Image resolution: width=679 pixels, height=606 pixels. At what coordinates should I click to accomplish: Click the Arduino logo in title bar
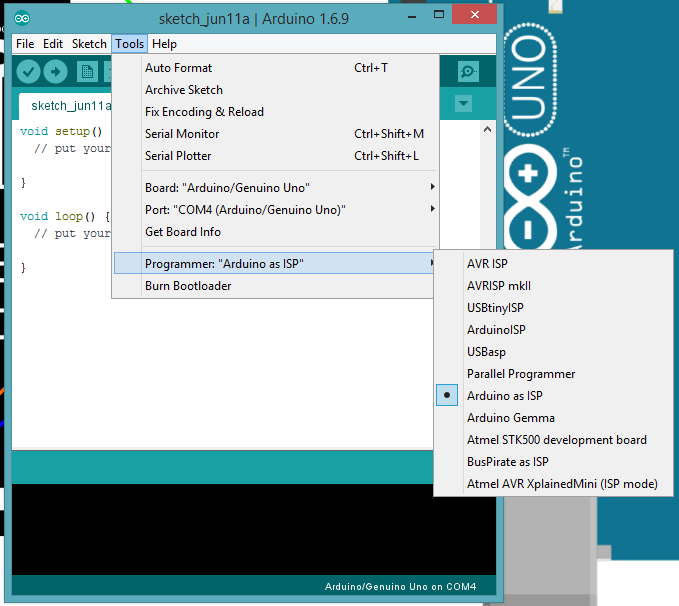[x=22, y=18]
